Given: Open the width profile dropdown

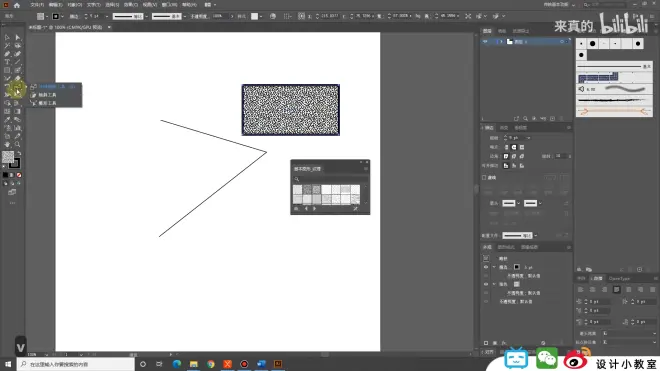Looking at the screenshot, I should pyautogui.click(x=535, y=236).
